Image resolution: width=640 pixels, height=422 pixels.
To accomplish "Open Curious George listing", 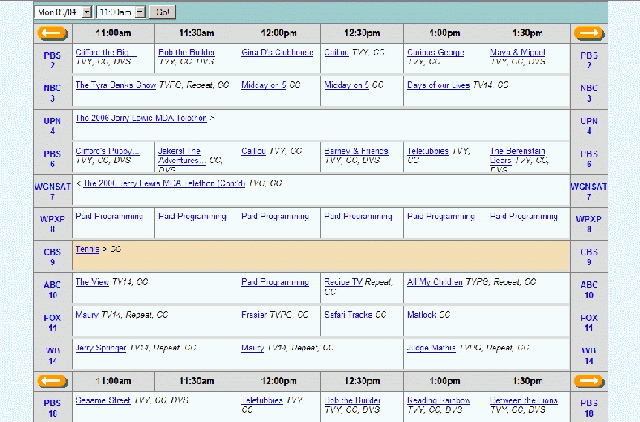I will (436, 52).
